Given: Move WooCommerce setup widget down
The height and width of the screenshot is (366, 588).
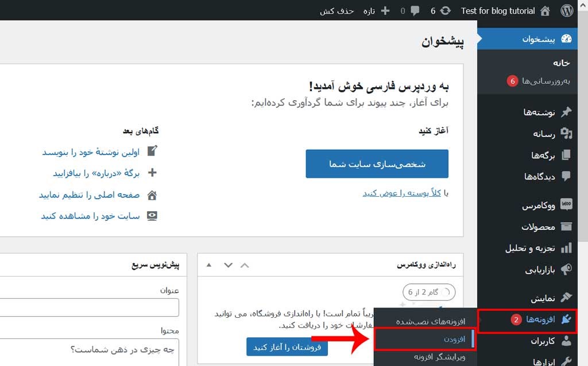Looking at the screenshot, I should point(228,265).
